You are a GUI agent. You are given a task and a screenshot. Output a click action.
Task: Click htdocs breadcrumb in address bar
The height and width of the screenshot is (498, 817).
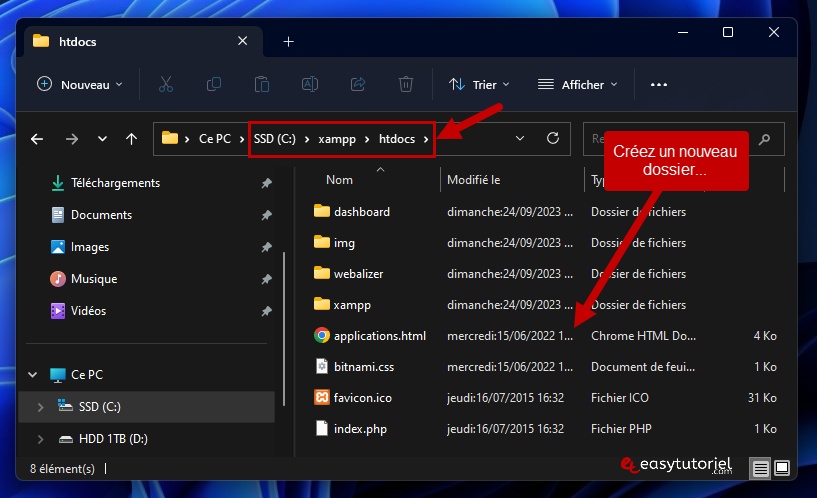[x=397, y=139]
